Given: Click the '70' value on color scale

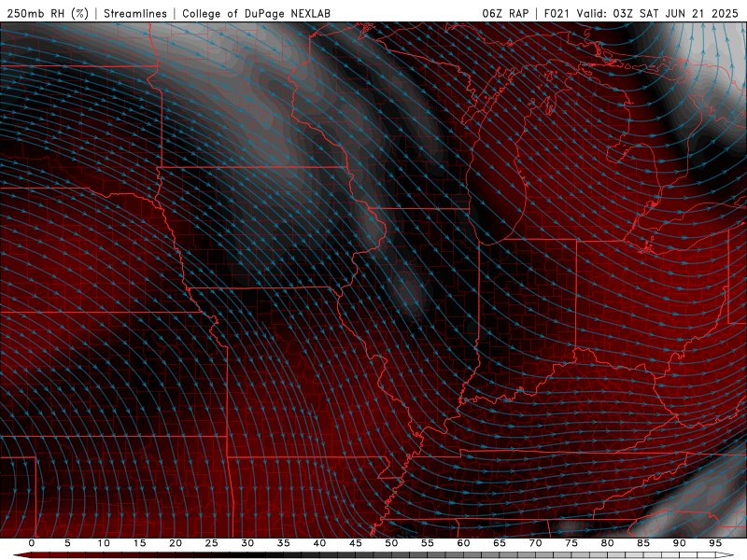Looking at the screenshot, I should click(x=535, y=543).
